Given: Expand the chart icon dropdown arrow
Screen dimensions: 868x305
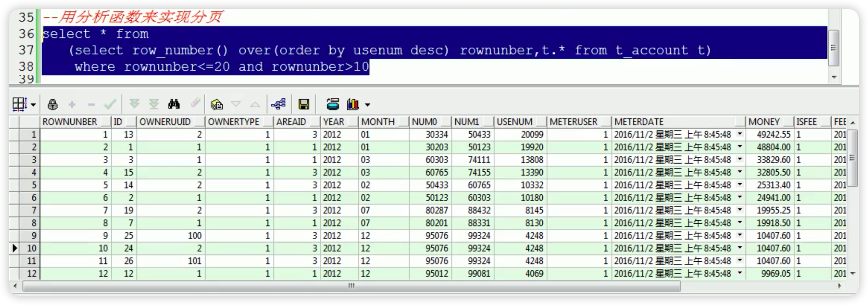Looking at the screenshot, I should pyautogui.click(x=368, y=105).
